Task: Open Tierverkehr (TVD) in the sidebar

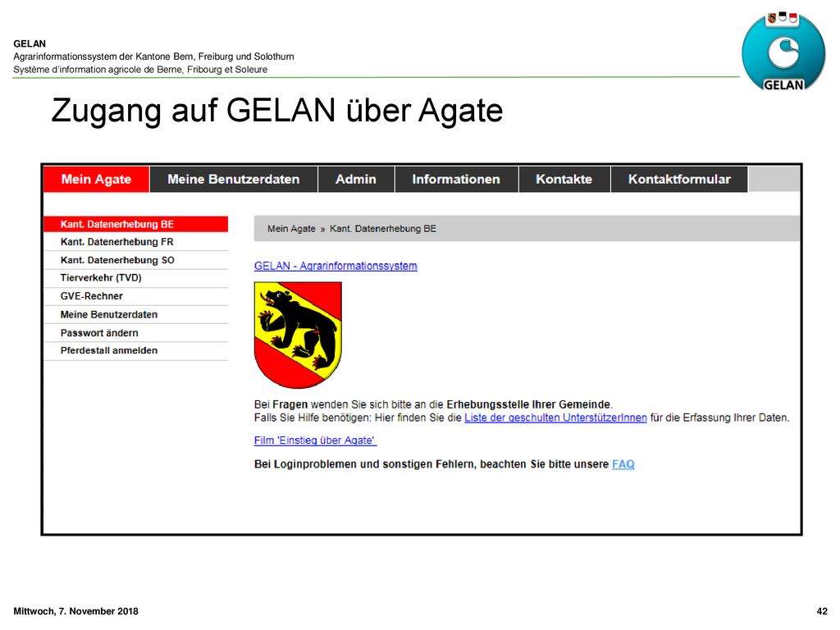Action: click(x=136, y=278)
